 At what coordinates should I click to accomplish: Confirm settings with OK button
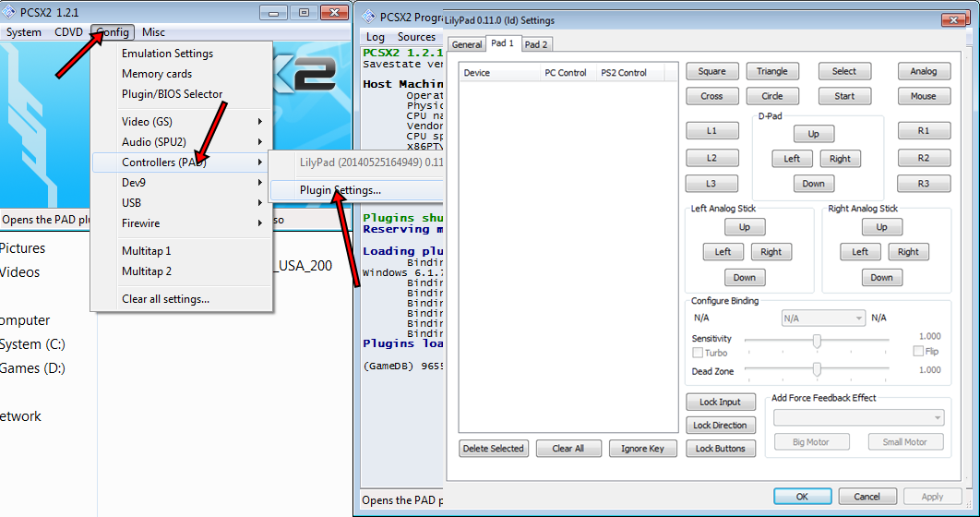(x=802, y=497)
